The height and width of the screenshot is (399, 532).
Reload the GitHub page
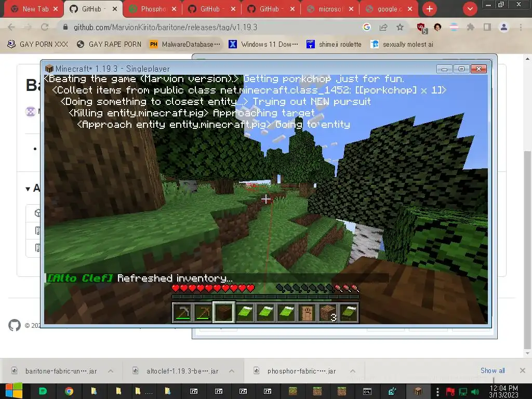click(x=45, y=27)
